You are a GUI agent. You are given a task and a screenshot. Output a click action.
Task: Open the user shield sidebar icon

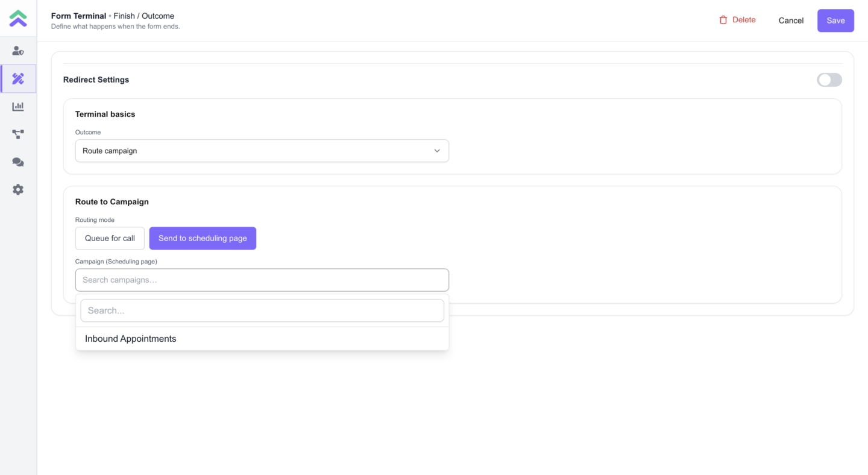click(x=18, y=51)
